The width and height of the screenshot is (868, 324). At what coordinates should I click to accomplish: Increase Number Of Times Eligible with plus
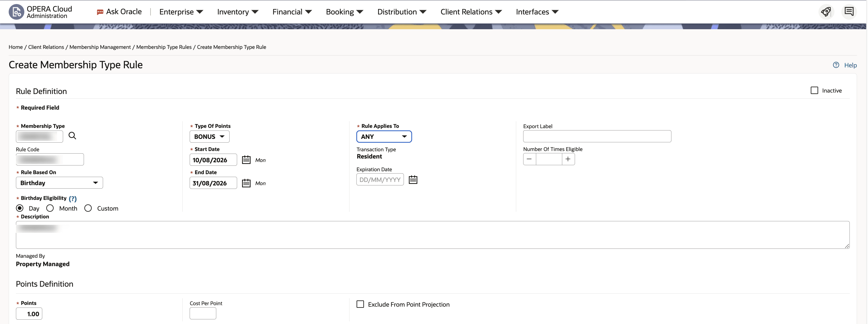(568, 159)
